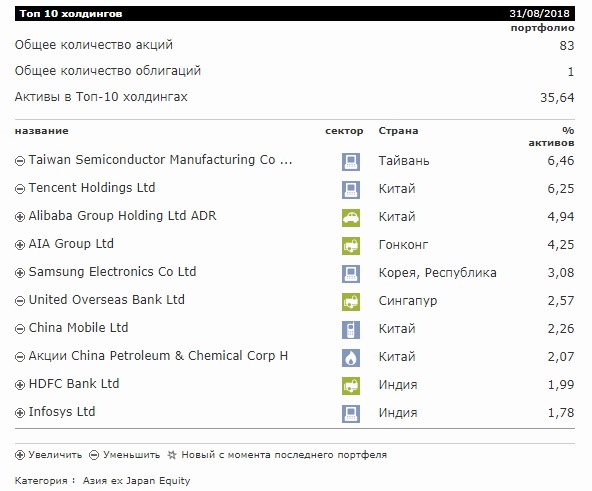
Task: Click the phone sector icon for China Mobile
Action: tap(351, 330)
